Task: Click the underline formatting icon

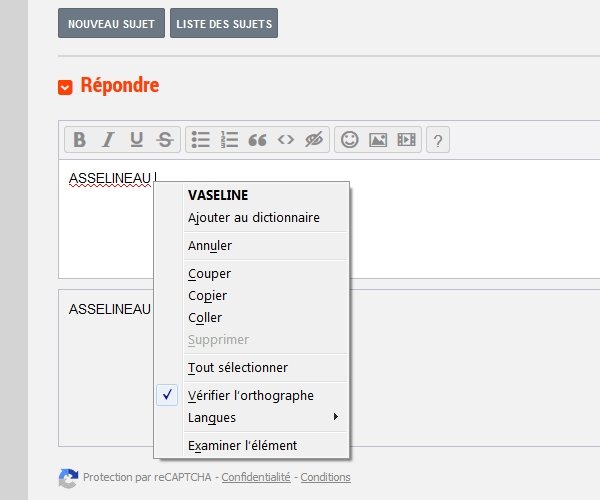Action: pos(137,140)
